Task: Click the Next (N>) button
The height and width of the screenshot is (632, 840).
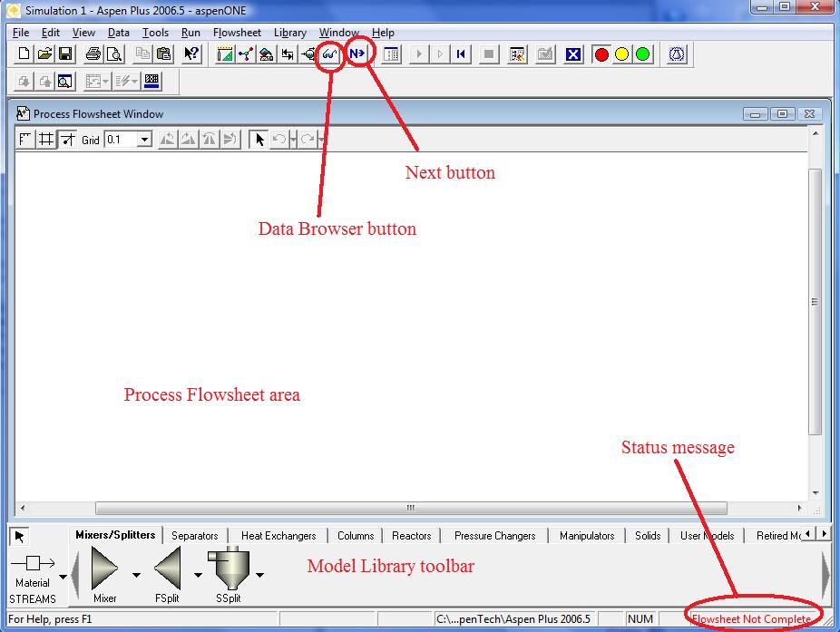Action: [x=358, y=54]
